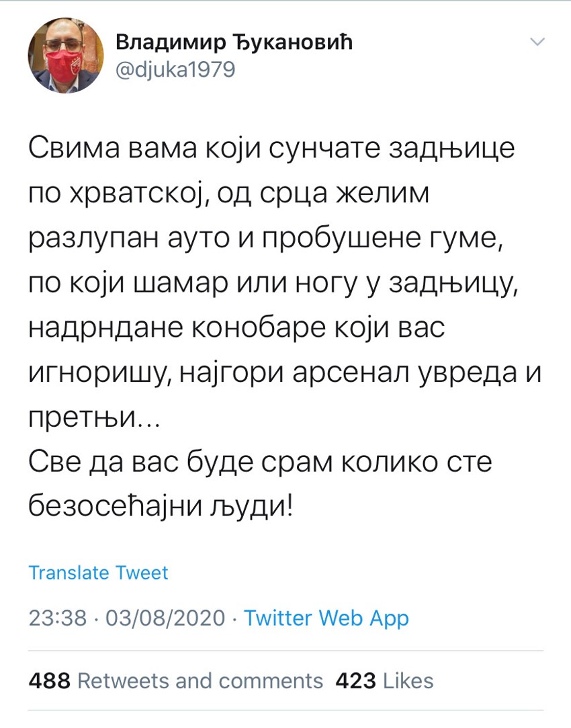Open the Twitter Web App source link

(326, 618)
